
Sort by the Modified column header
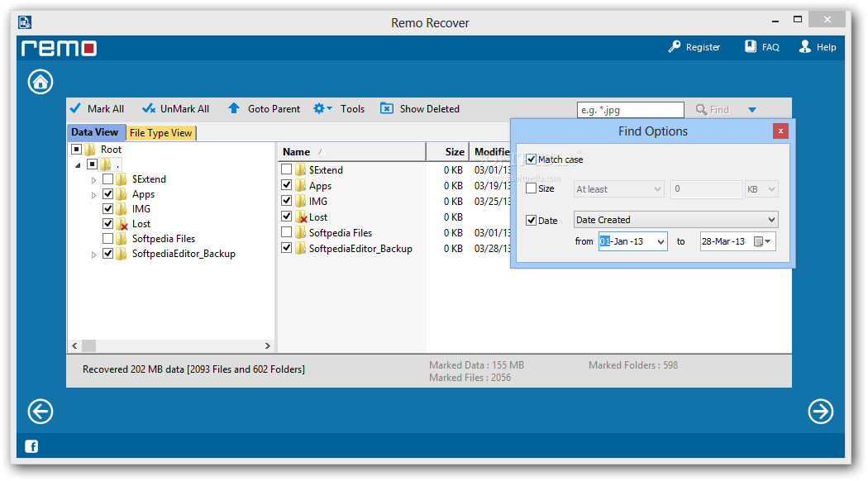point(490,152)
